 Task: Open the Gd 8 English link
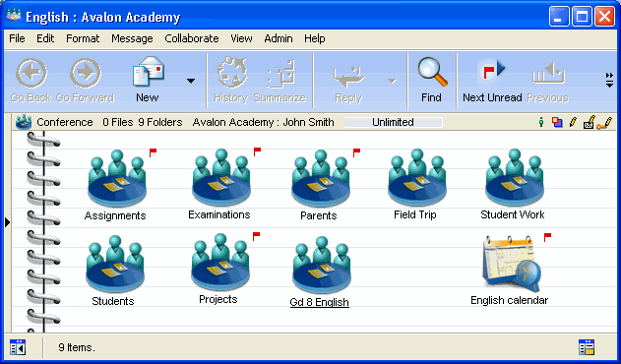(319, 302)
